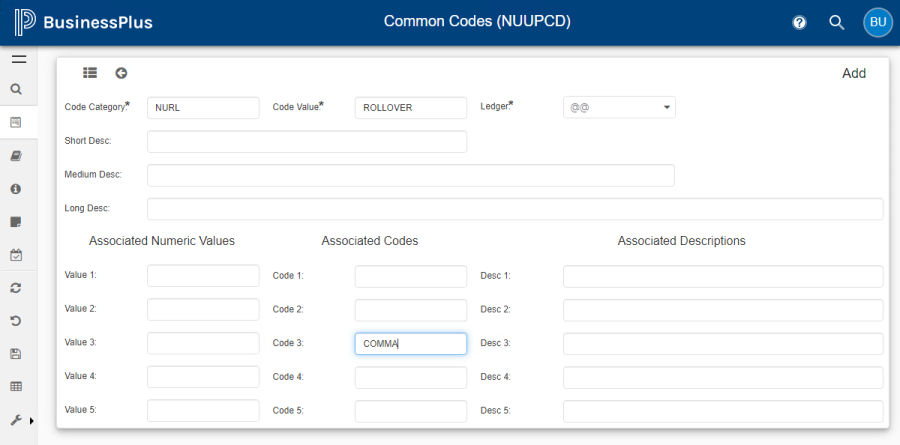
Task: Click the search icon in left sidebar
Action: pos(16,89)
